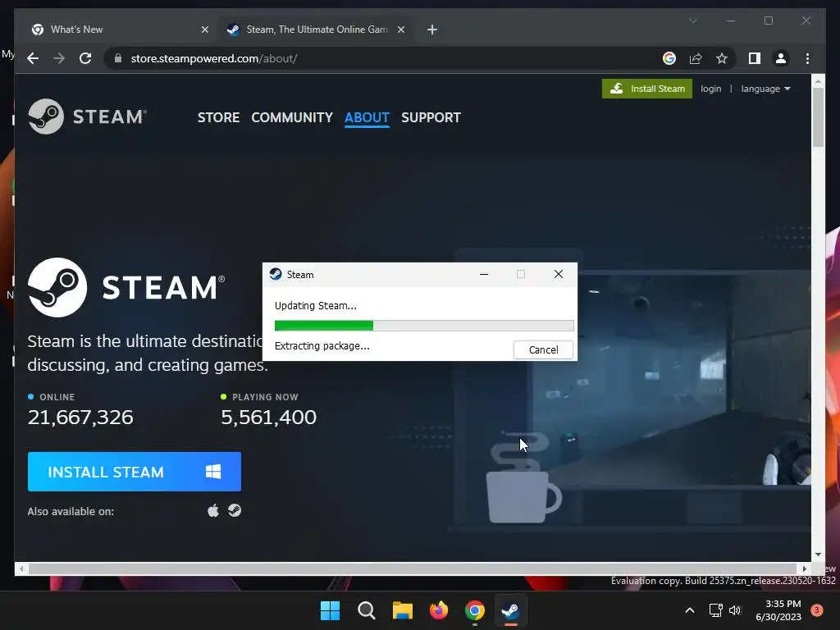Cancel the Steam update
The height and width of the screenshot is (630, 840).
[543, 349]
